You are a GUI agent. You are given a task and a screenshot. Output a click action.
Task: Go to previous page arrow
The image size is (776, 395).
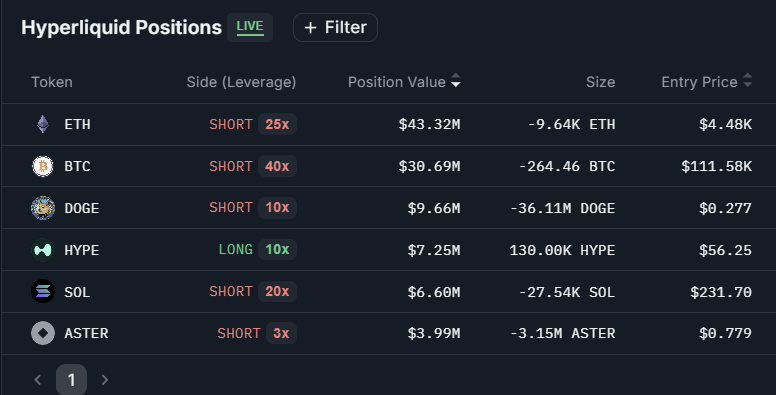coord(38,380)
